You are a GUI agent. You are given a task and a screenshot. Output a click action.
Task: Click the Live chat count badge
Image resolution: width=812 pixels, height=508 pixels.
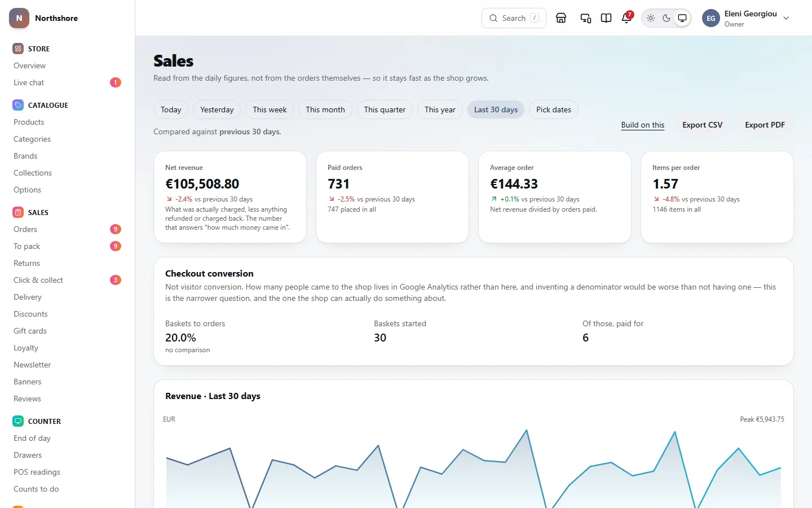(x=116, y=82)
